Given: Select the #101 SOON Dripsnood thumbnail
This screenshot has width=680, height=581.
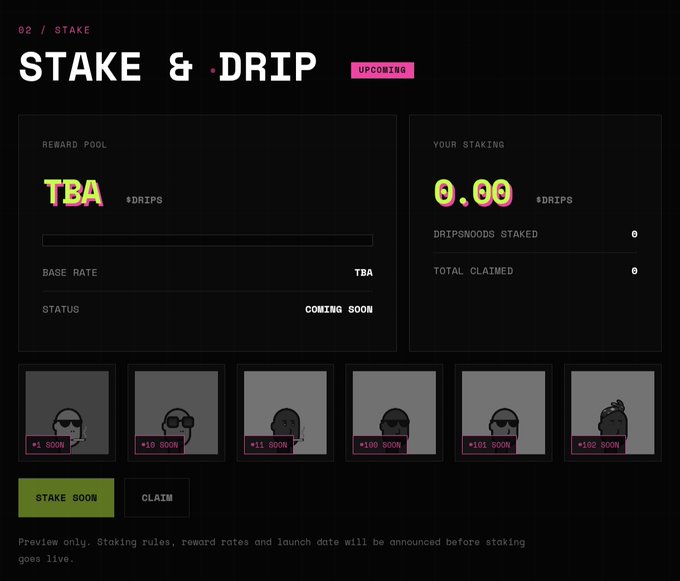Looking at the screenshot, I should (x=503, y=412).
